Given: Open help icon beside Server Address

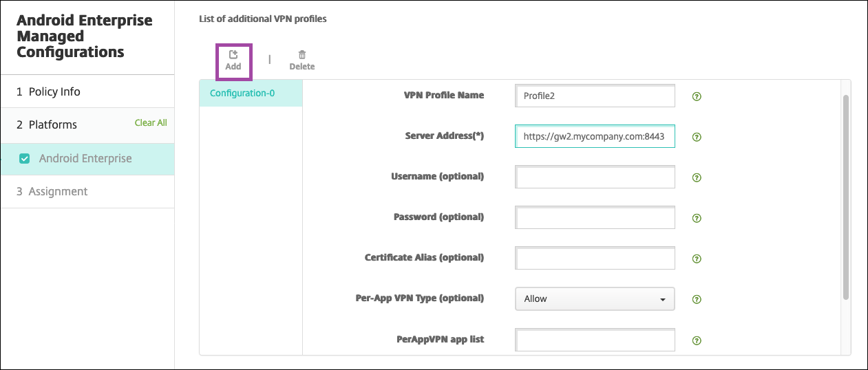Looking at the screenshot, I should (697, 138).
